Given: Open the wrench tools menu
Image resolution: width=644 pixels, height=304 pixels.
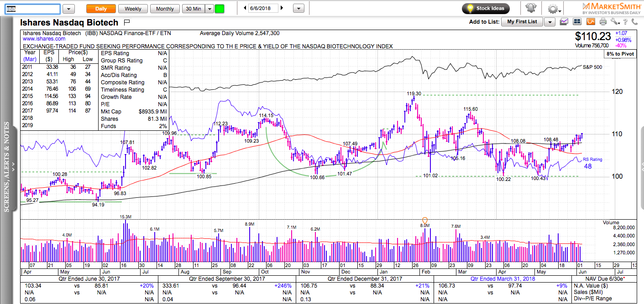Looking at the screenshot, I should click(x=615, y=21).
